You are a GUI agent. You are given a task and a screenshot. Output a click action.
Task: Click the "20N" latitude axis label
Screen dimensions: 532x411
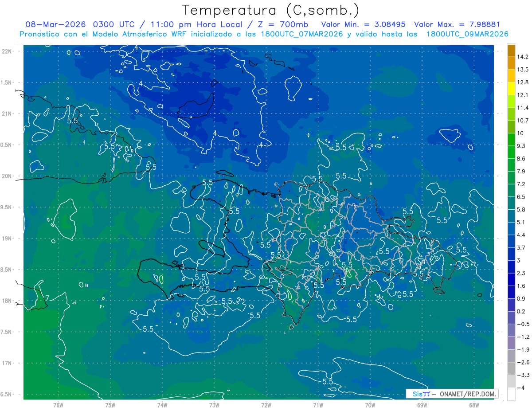tap(7, 176)
